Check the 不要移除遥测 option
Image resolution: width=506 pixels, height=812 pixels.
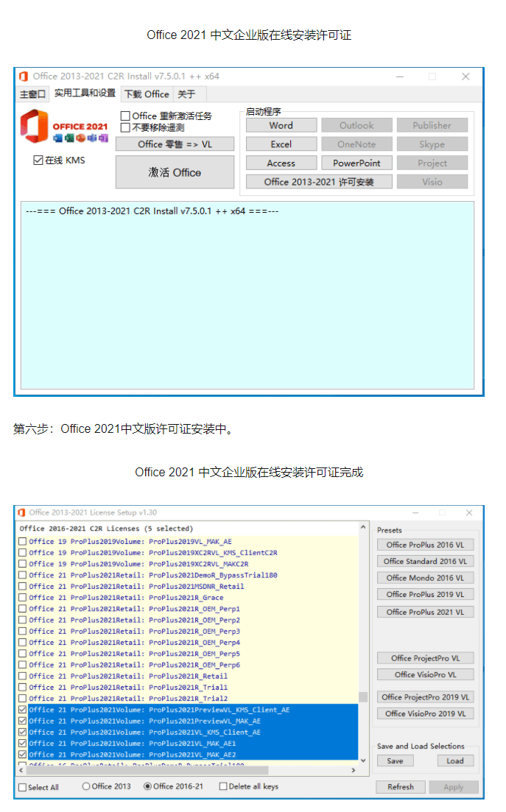click(125, 127)
